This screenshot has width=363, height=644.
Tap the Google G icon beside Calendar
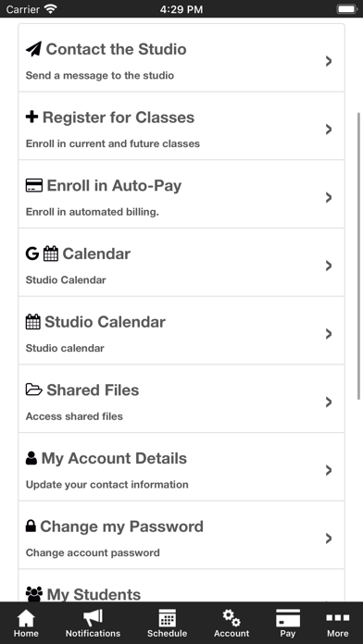click(x=32, y=254)
